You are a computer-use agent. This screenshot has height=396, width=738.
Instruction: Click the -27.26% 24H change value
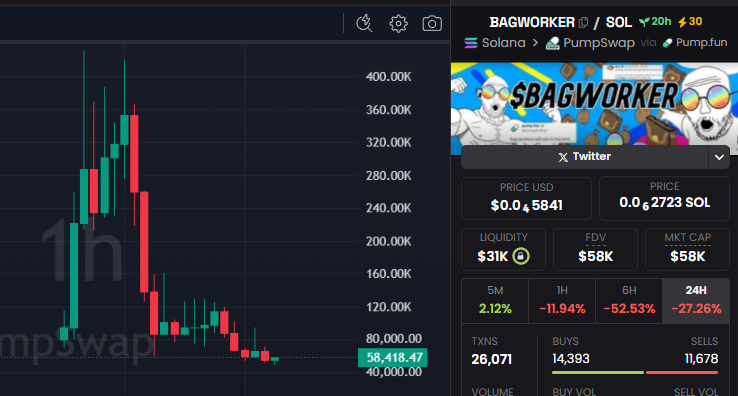point(696,309)
